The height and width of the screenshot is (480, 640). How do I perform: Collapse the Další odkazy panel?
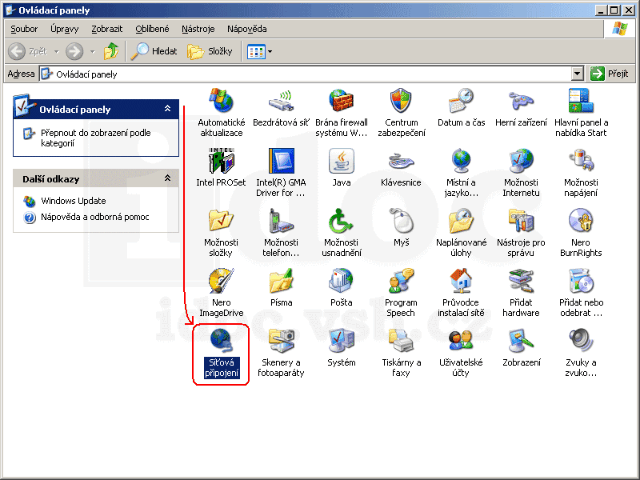point(167,178)
